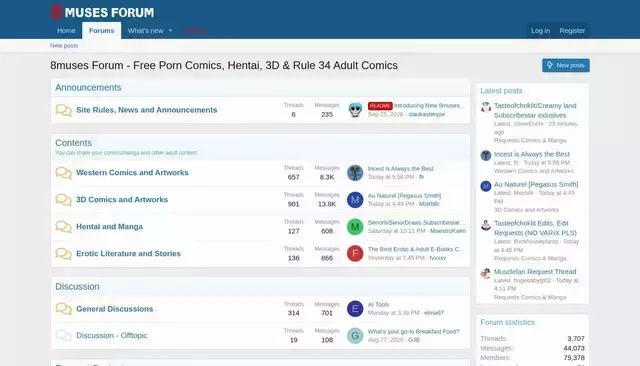
Task: Open avatar in Western Comics and Artworks row
Action: (x=355, y=173)
